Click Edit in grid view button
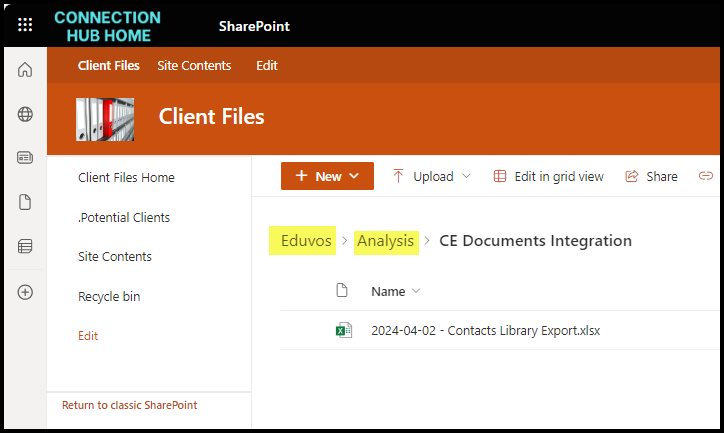Screen dimensions: 724x433 click(x=548, y=176)
